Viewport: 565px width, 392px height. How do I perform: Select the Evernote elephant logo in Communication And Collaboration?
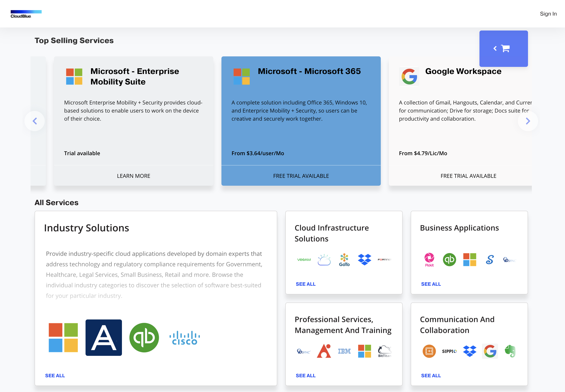(x=510, y=351)
